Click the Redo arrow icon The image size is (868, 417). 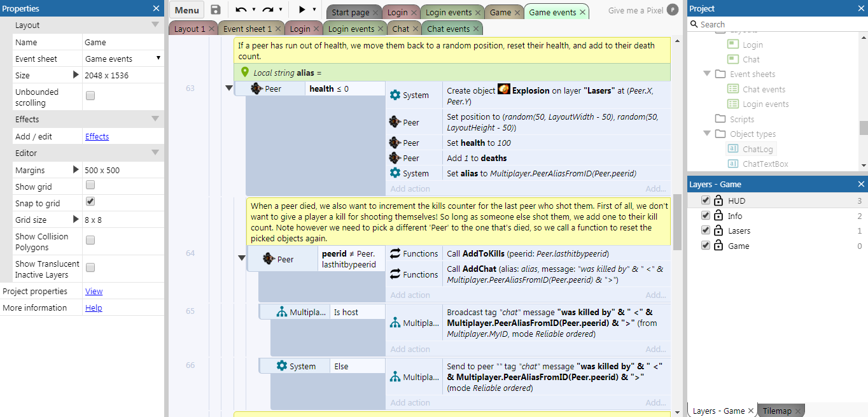click(268, 10)
